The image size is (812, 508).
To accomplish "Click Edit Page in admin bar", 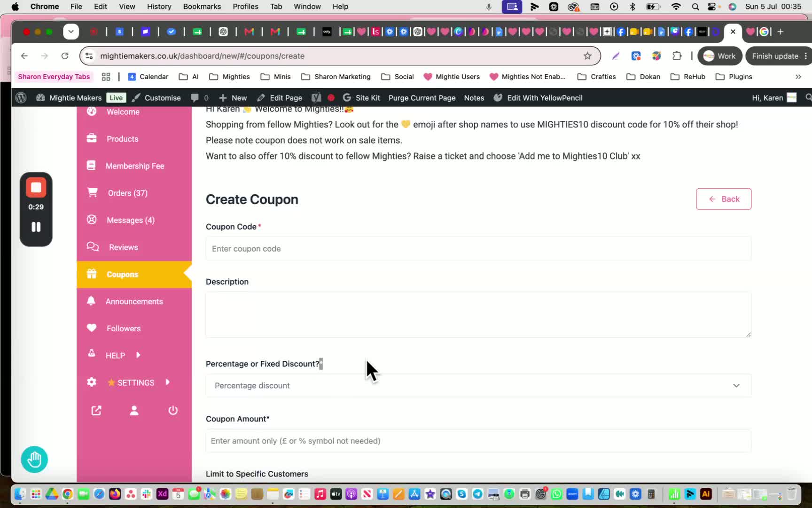I will point(280,98).
